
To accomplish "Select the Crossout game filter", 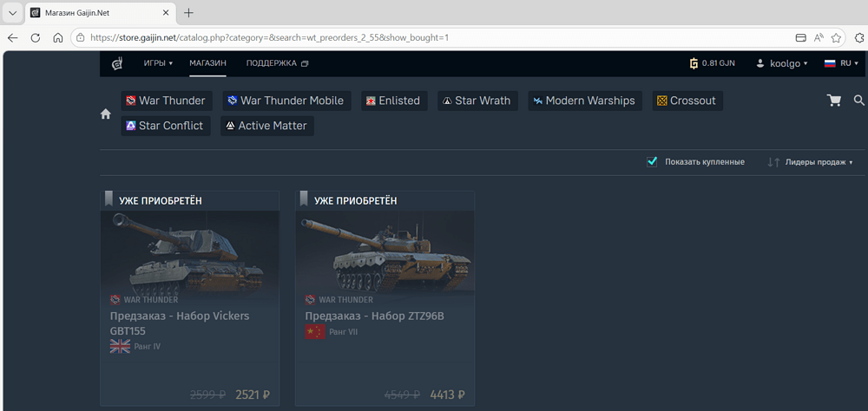I will (x=687, y=101).
